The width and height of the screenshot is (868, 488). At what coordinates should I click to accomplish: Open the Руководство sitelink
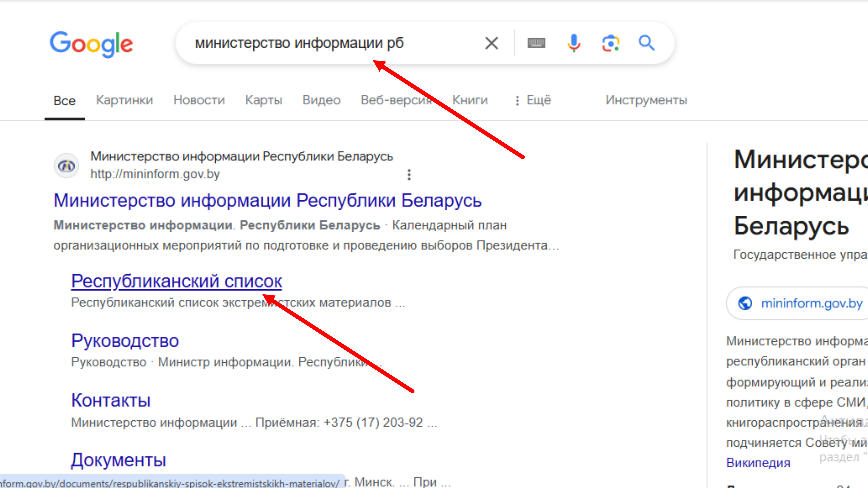125,341
